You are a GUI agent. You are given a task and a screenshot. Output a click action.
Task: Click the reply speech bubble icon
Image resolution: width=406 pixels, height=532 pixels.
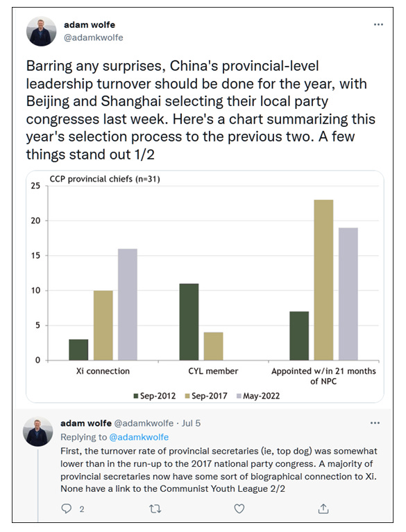[x=67, y=508]
